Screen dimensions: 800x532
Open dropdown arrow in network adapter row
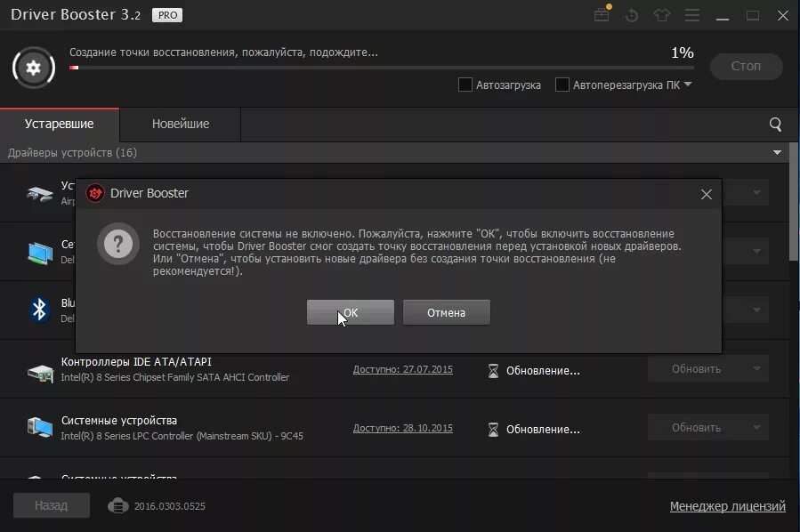(x=756, y=251)
